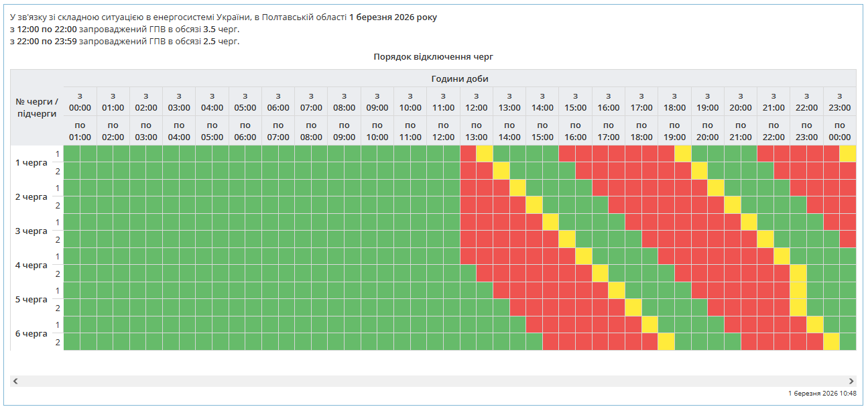Click first yellow cell in 1 черга subqueue 1
This screenshot has width=868, height=409.
point(485,154)
